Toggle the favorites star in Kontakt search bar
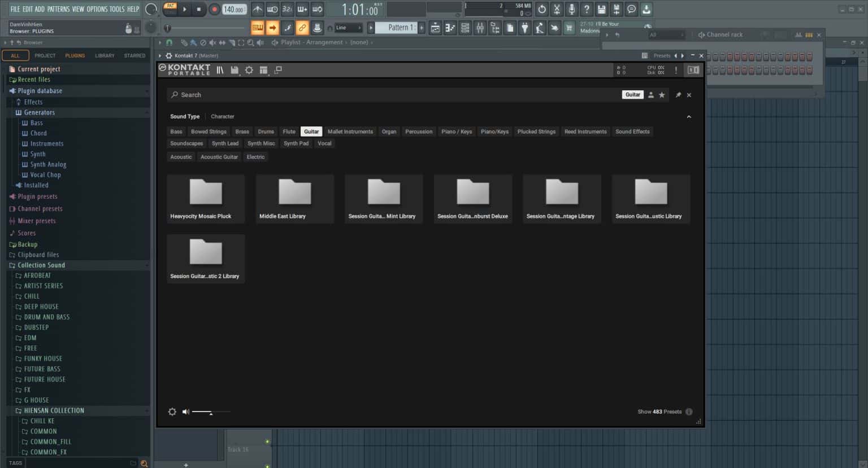The image size is (868, 468). pos(662,94)
